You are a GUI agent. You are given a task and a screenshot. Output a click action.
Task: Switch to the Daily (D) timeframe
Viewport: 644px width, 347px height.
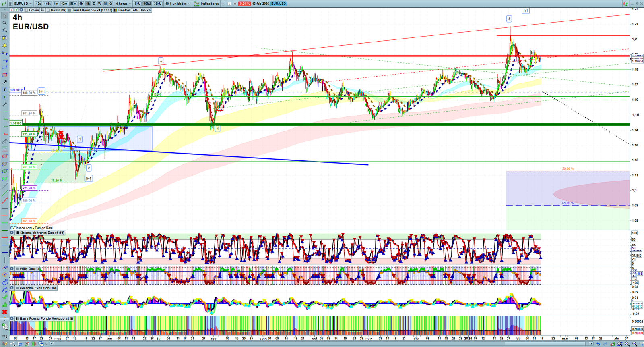(x=94, y=4)
